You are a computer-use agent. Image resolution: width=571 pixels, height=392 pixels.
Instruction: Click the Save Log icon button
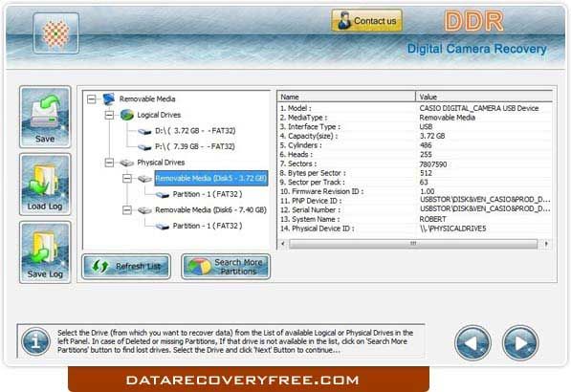(45, 251)
